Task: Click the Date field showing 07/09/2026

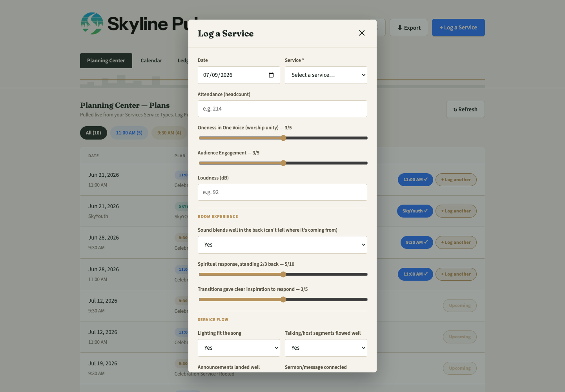Action: click(x=239, y=75)
